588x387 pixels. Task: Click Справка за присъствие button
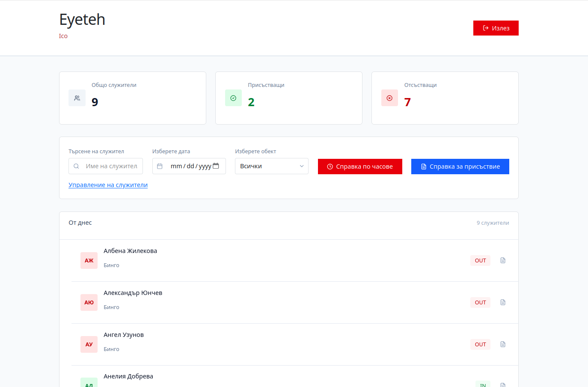point(460,167)
